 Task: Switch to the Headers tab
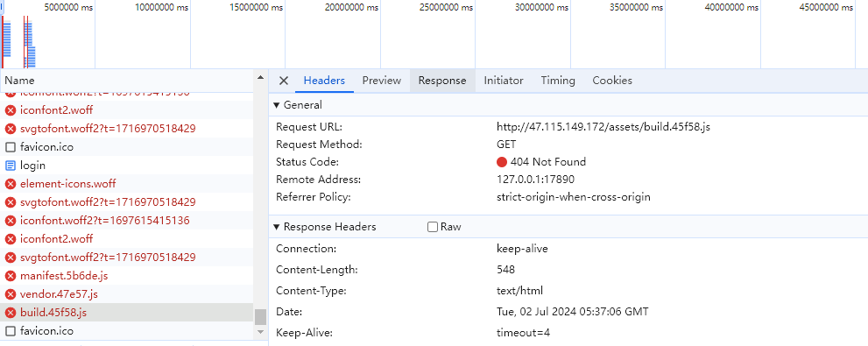point(324,81)
